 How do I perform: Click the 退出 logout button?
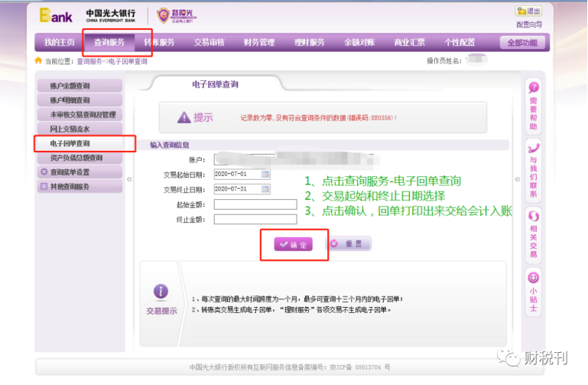[528, 11]
